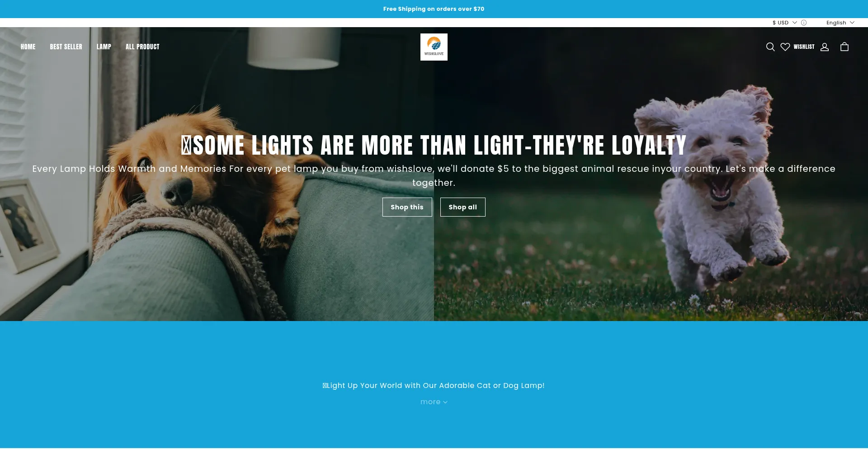The image size is (868, 449).
Task: Open the Best Seller menu
Action: 66,47
